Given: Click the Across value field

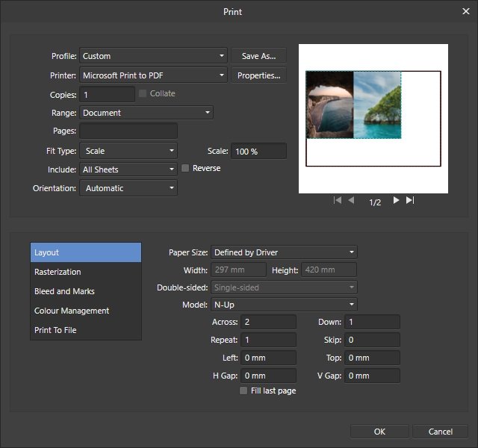Looking at the screenshot, I should point(268,322).
